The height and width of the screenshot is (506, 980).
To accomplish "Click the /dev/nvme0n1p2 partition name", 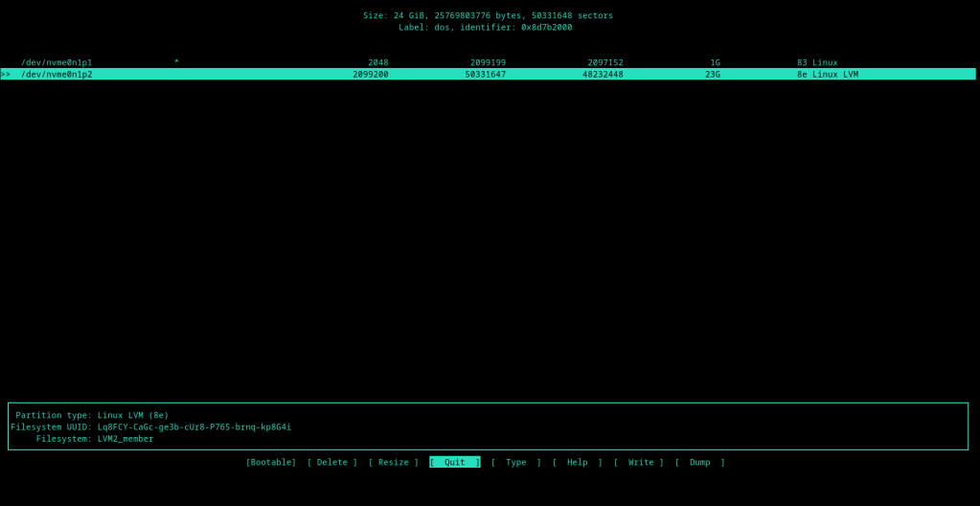I will (57, 74).
